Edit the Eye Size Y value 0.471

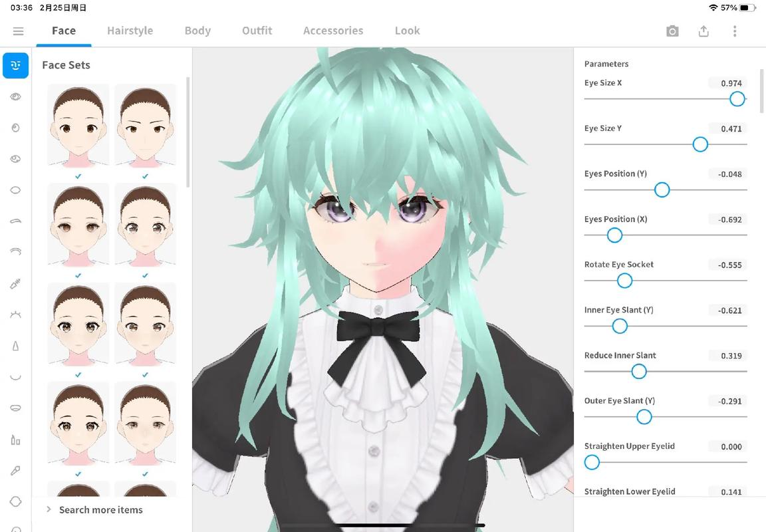coord(728,129)
